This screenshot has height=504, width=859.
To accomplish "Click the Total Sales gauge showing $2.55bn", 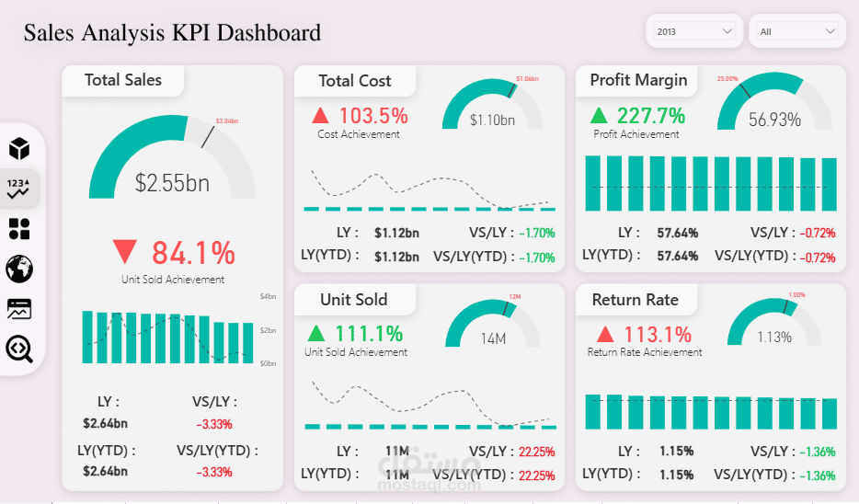I will (172, 157).
